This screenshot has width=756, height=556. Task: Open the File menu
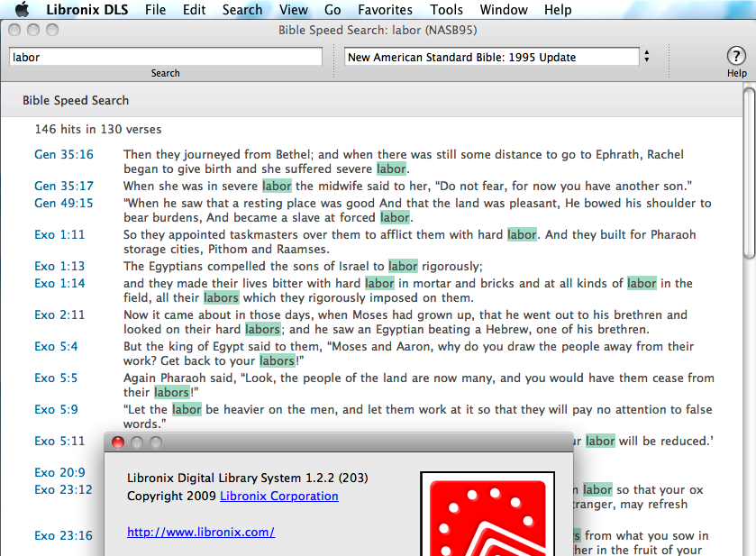point(155,10)
